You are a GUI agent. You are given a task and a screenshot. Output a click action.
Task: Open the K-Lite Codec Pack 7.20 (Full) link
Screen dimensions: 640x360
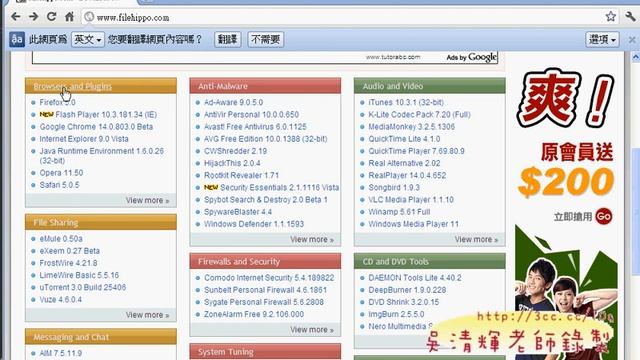click(420, 115)
